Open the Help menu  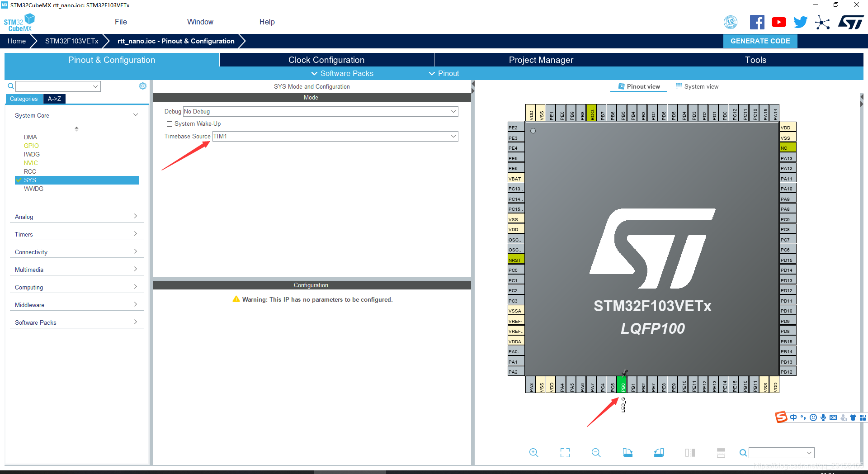(267, 22)
